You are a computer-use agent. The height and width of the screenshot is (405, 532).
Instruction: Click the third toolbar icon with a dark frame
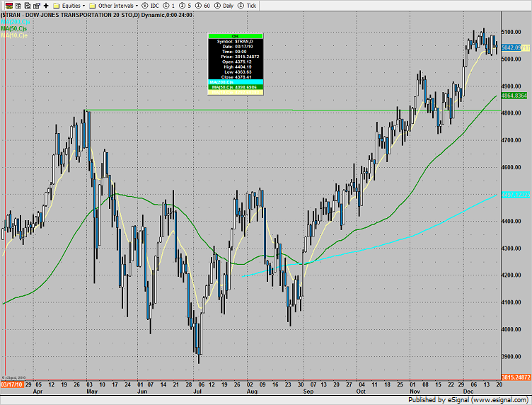click(x=28, y=6)
